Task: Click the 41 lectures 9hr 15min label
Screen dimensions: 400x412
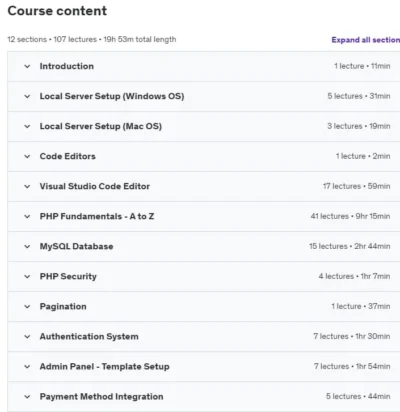Action: (350, 216)
